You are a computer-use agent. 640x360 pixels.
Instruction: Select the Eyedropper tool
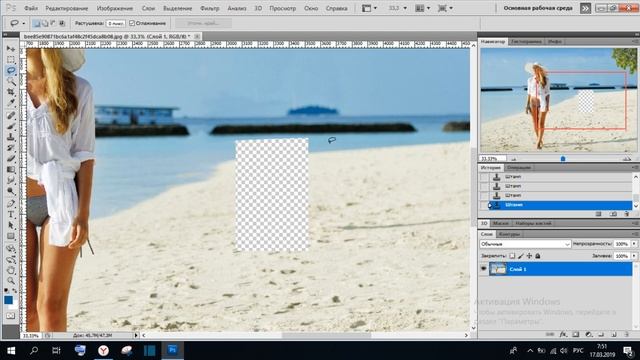11,103
